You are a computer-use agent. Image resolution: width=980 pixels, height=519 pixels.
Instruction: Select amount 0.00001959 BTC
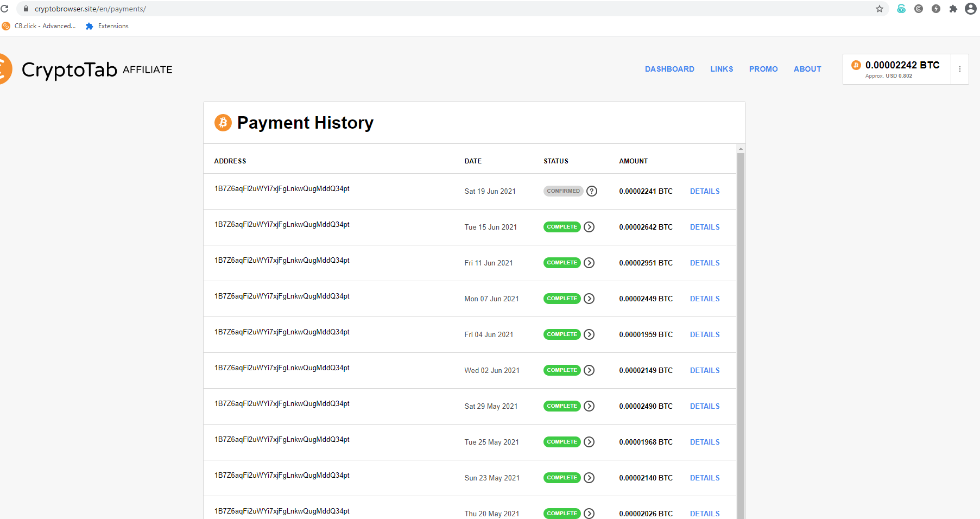646,334
